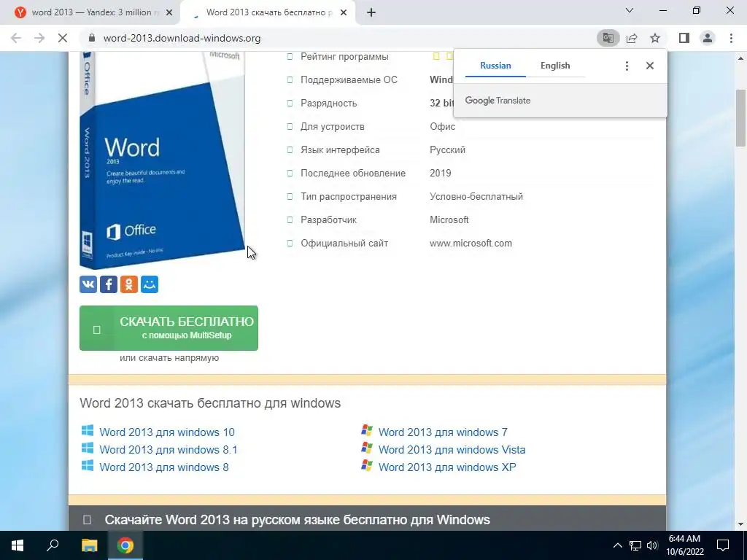Click the или скачать напрямую link
The height and width of the screenshot is (560, 747).
tap(169, 357)
